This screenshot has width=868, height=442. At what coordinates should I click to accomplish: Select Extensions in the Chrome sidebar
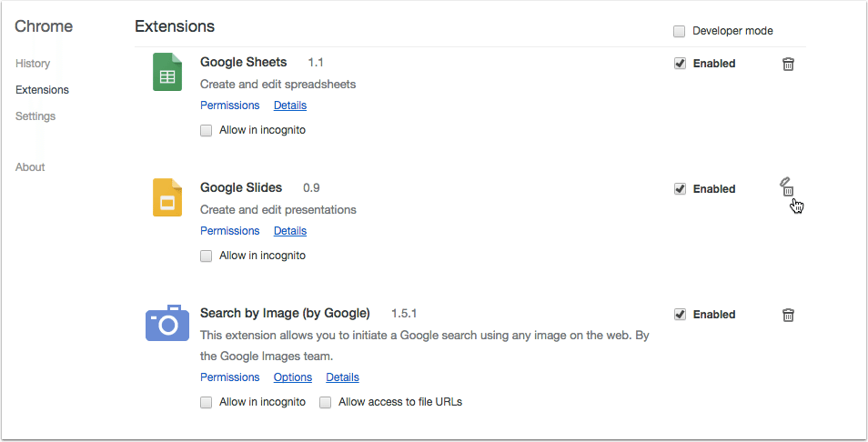coord(42,90)
